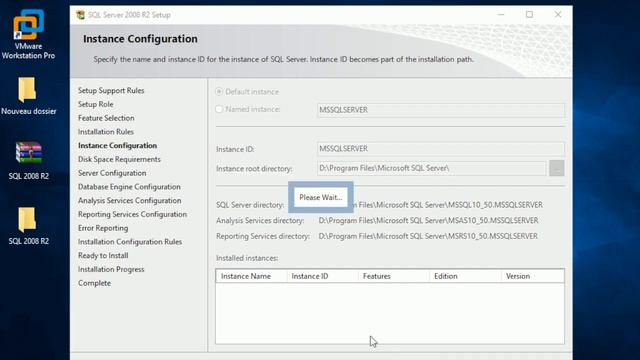Go to Setup Role step

coord(96,104)
